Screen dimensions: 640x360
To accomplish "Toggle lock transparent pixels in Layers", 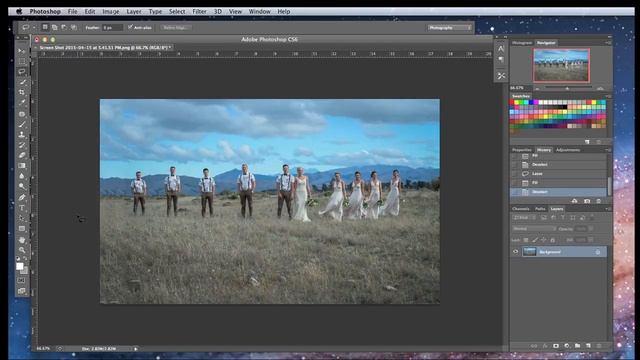I will [526, 240].
